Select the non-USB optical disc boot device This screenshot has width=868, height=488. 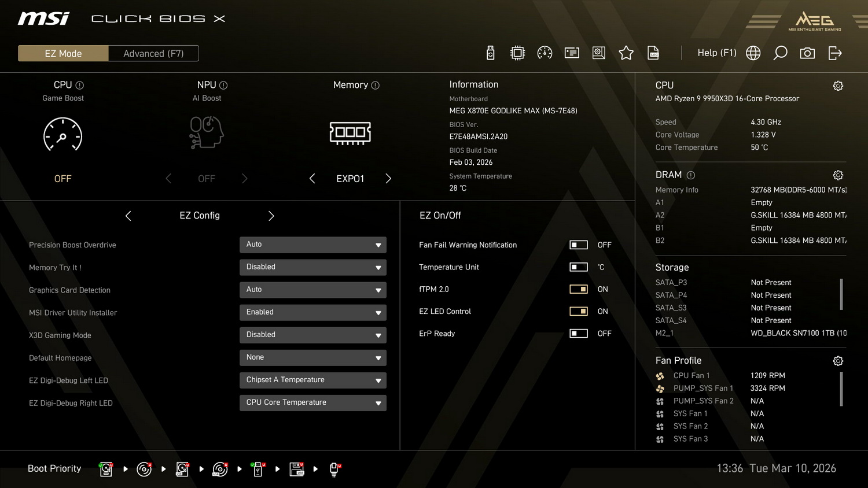(144, 469)
